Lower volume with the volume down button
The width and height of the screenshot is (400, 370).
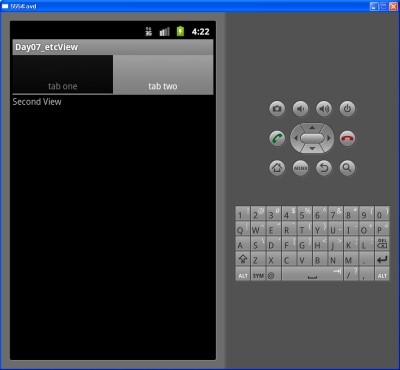click(300, 109)
